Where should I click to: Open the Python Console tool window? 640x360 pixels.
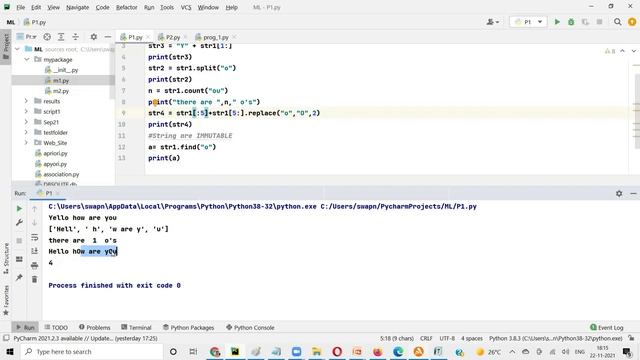click(250, 327)
